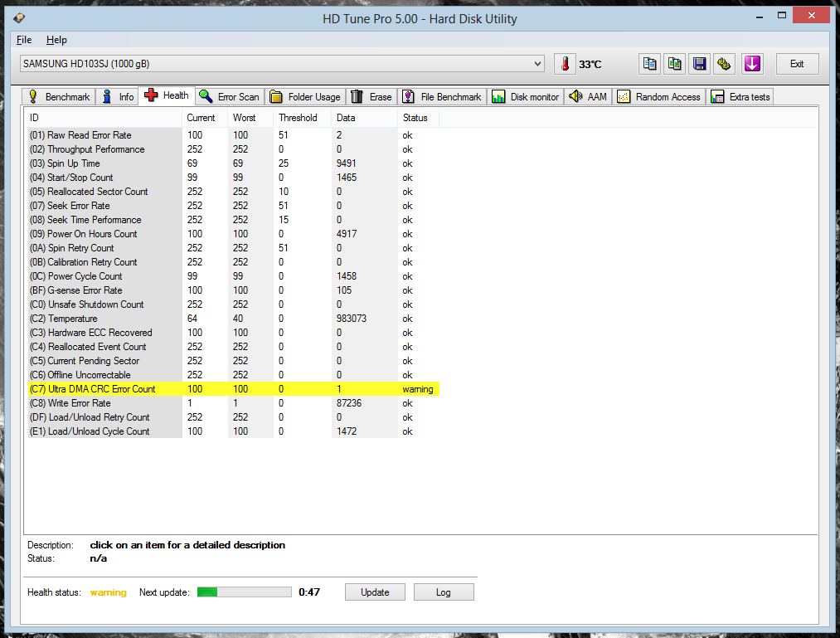Select the Current Pending Sector row
Viewport: 840px width, 638px height.
pyautogui.click(x=234, y=361)
